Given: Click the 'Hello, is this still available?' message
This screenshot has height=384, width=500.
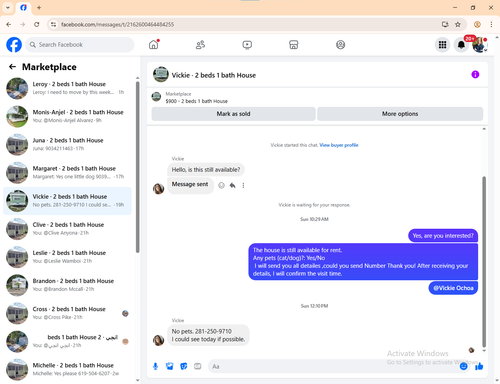Looking at the screenshot, I should coord(206,170).
